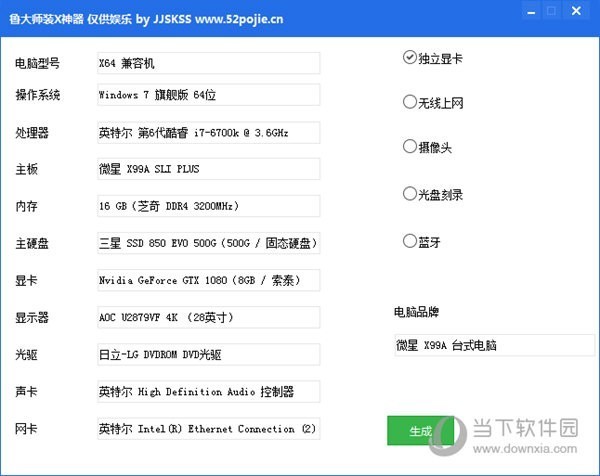The height and width of the screenshot is (476, 600).
Task: Click the 主板 field showing 微星 X99A SLI PLUS
Action: (209, 169)
